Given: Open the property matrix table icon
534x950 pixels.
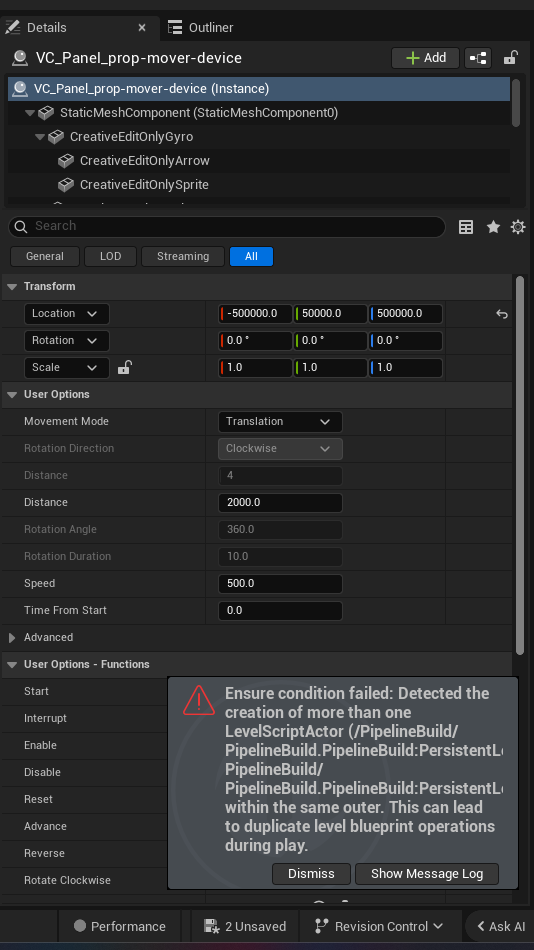Looking at the screenshot, I should [466, 227].
